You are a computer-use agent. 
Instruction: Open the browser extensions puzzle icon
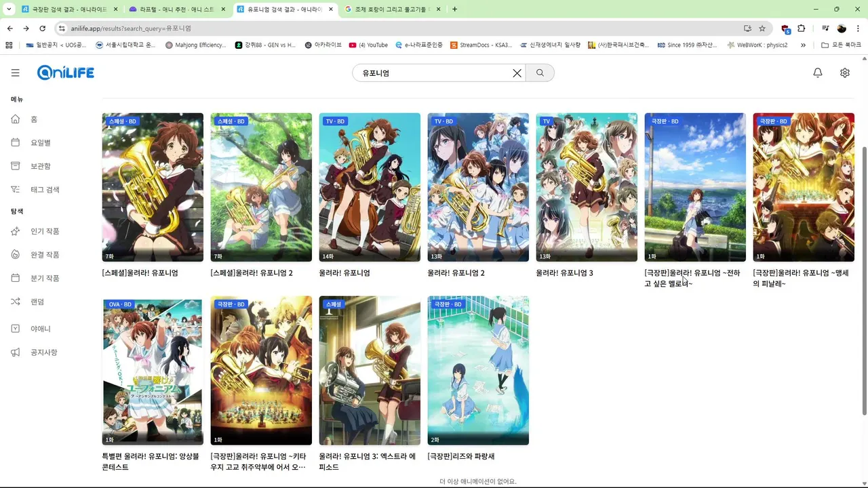[x=802, y=28]
